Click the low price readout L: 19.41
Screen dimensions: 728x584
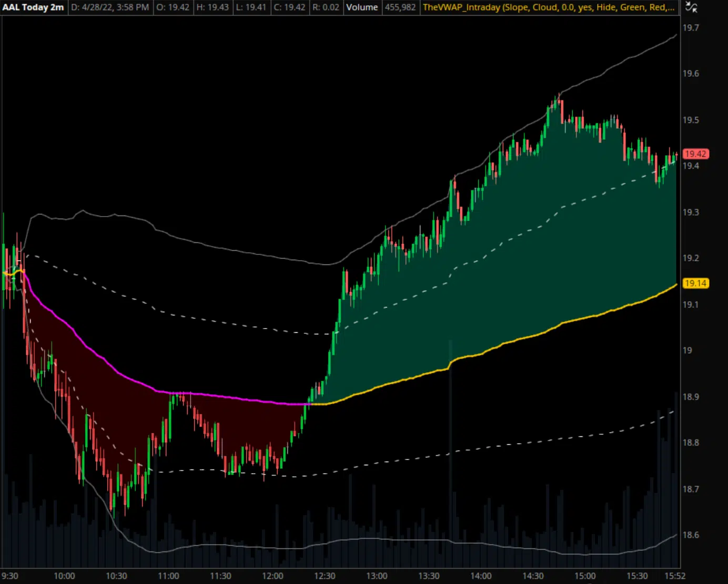(251, 7)
